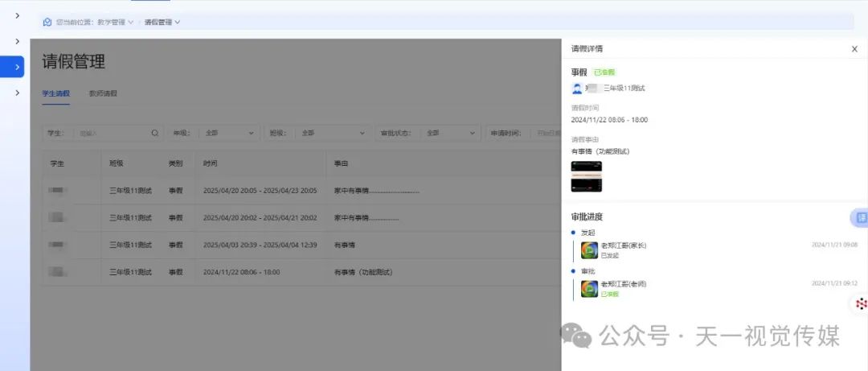Screen dimensions: 868x371
Task: Click the 申请时间 date input
Action: point(545,133)
